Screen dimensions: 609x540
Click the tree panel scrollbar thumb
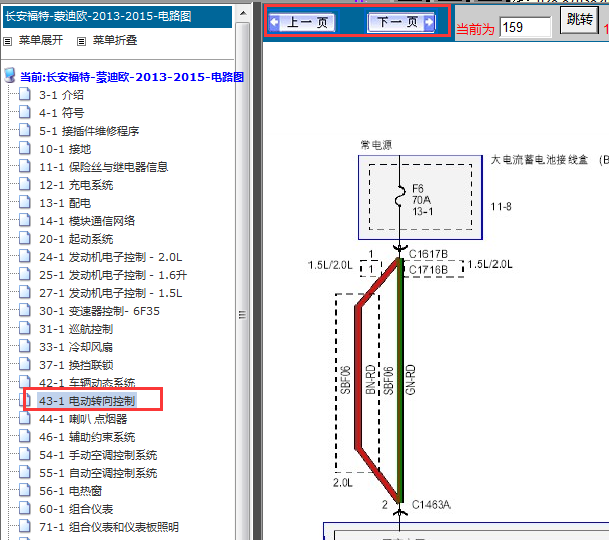[x=243, y=315]
